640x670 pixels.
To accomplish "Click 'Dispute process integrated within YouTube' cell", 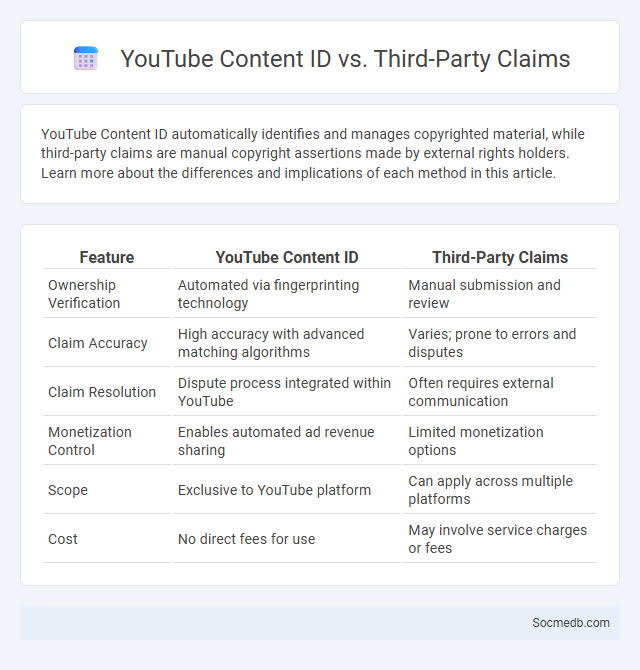I will click(x=287, y=392).
